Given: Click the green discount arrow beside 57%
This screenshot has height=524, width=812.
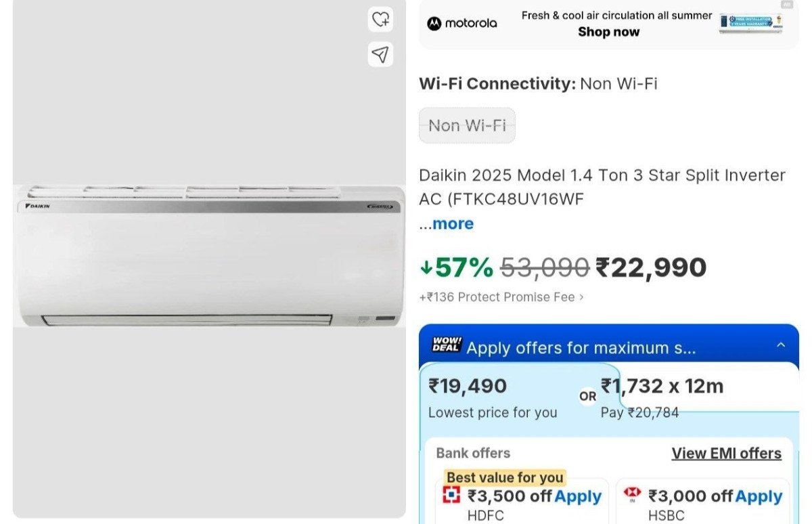Looking at the screenshot, I should pyautogui.click(x=427, y=267).
